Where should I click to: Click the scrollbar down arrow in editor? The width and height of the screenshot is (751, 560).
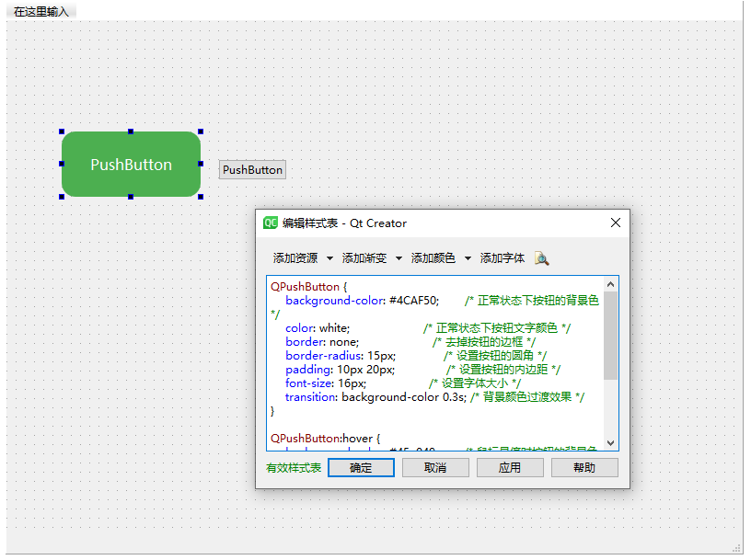[x=610, y=442]
